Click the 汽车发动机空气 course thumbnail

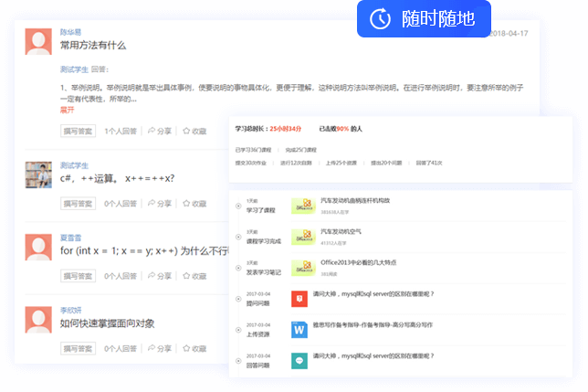click(x=302, y=238)
